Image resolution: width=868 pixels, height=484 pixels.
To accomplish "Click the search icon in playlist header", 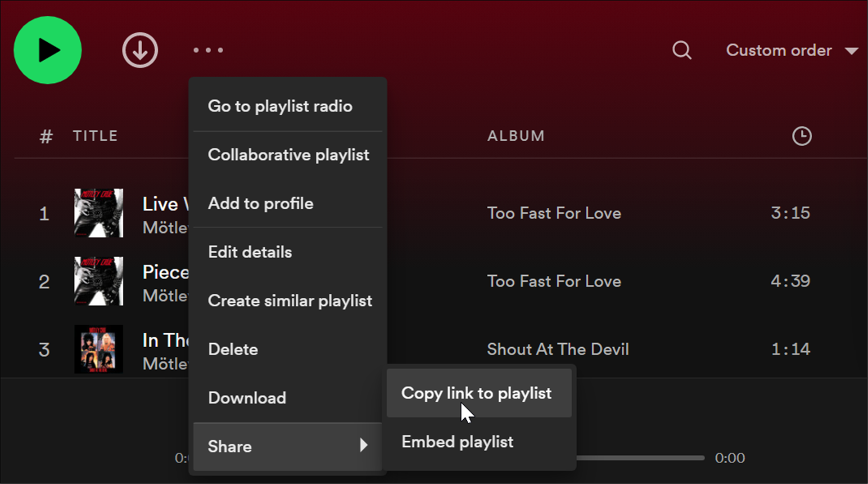I will [682, 50].
